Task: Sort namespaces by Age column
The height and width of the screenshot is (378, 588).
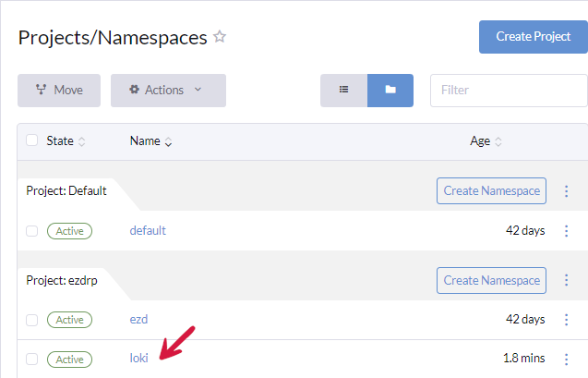Action: [486, 141]
